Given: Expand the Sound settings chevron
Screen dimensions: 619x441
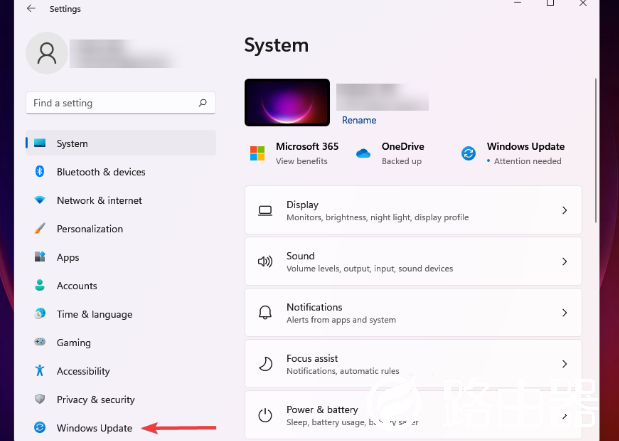Looking at the screenshot, I should pyautogui.click(x=565, y=261).
